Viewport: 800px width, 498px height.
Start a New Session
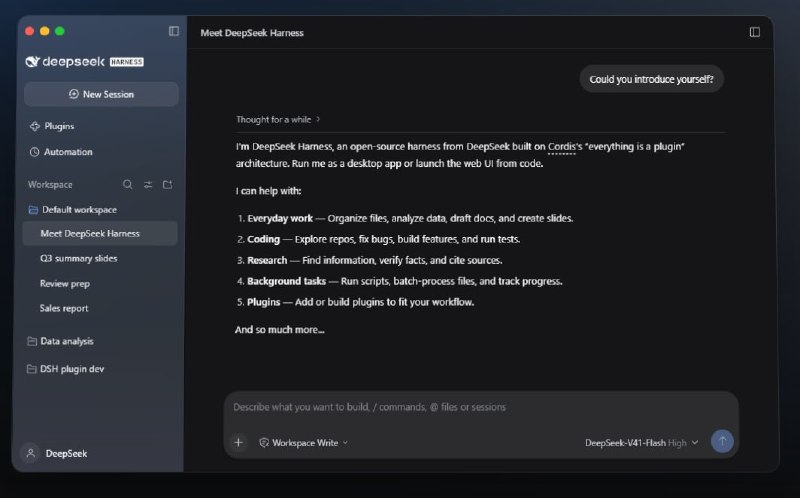(101, 94)
